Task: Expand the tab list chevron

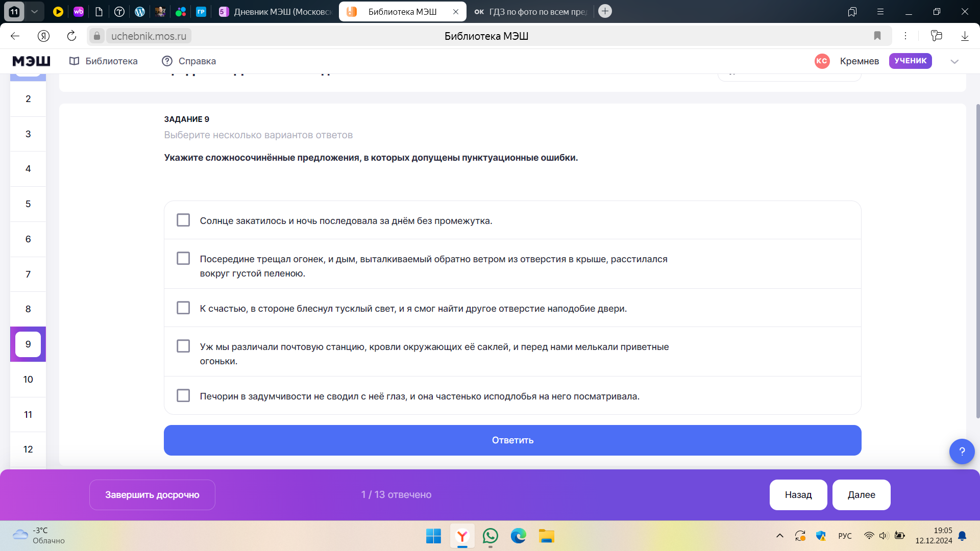Action: (x=34, y=11)
